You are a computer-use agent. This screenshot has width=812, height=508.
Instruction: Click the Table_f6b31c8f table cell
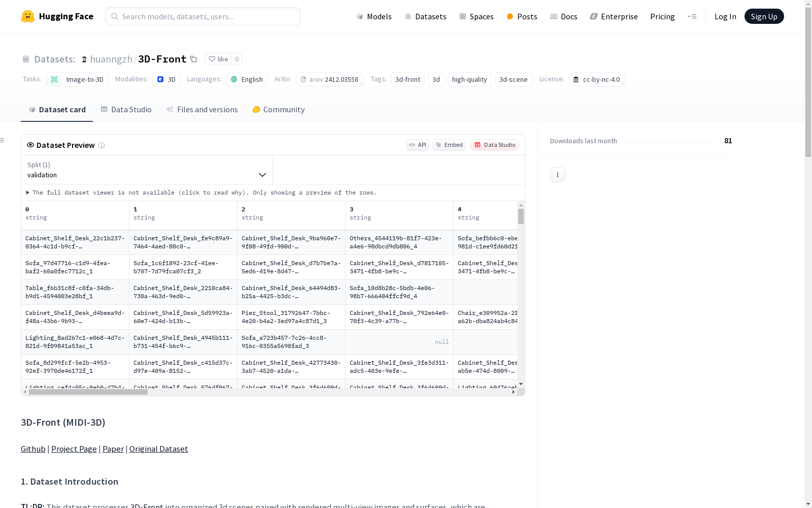point(75,292)
